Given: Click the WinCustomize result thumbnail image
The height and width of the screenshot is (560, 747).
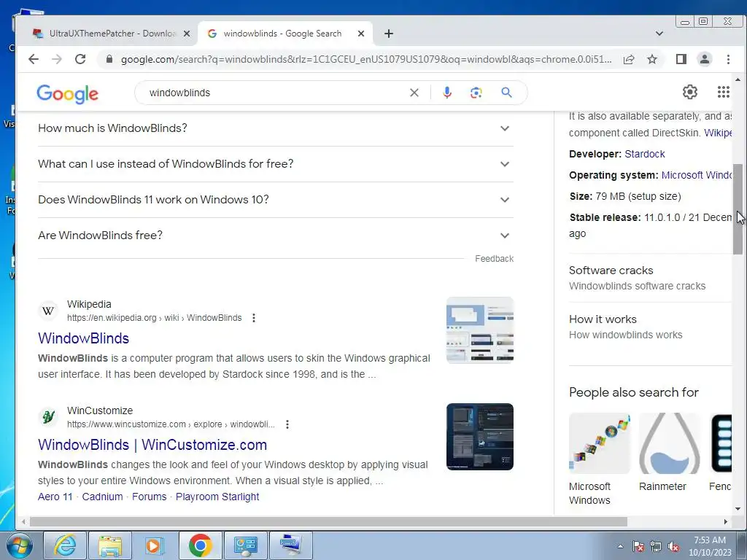Looking at the screenshot, I should click(480, 437).
